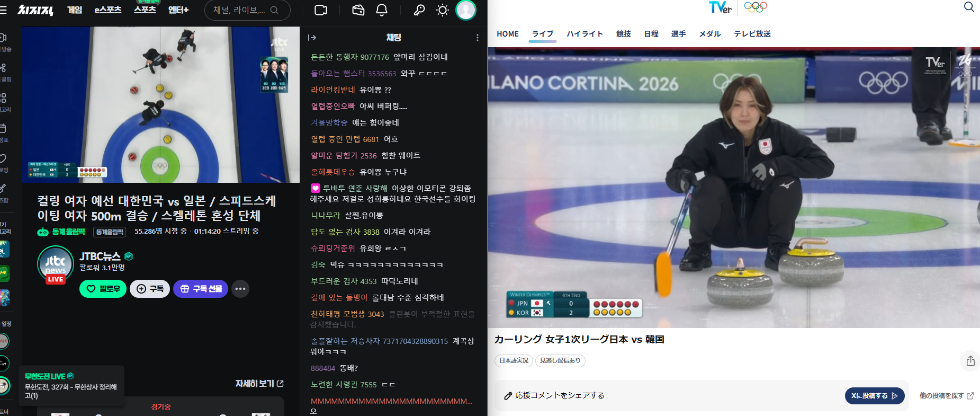Collapse the chat panel with arrow icon

(312, 38)
